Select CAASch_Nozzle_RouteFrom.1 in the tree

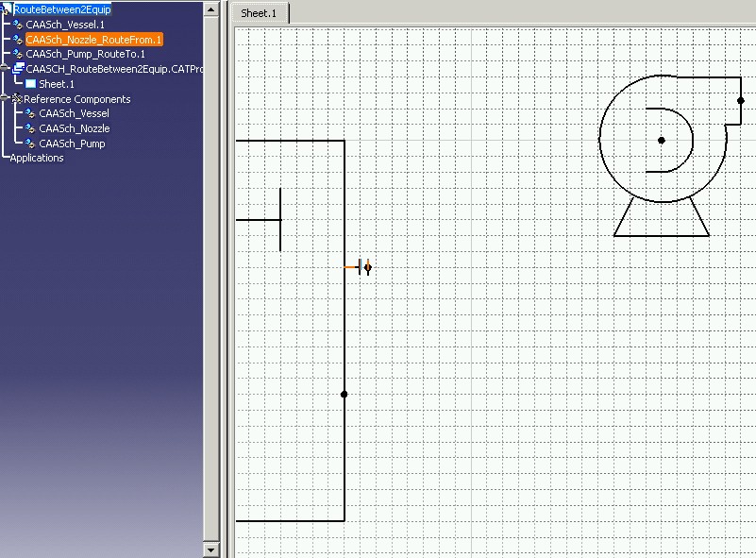pos(93,40)
